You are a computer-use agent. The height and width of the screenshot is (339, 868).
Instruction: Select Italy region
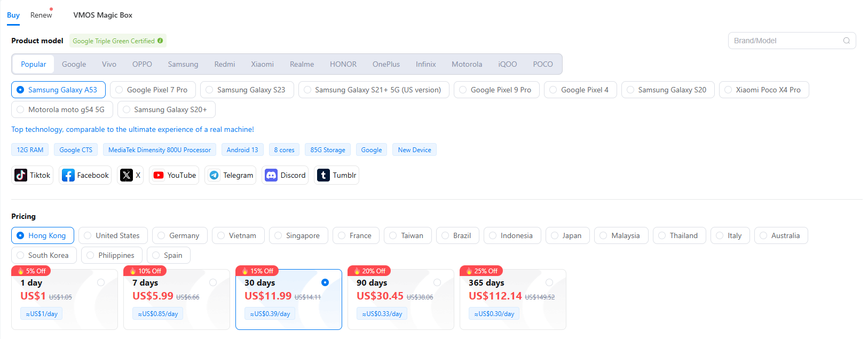(730, 235)
